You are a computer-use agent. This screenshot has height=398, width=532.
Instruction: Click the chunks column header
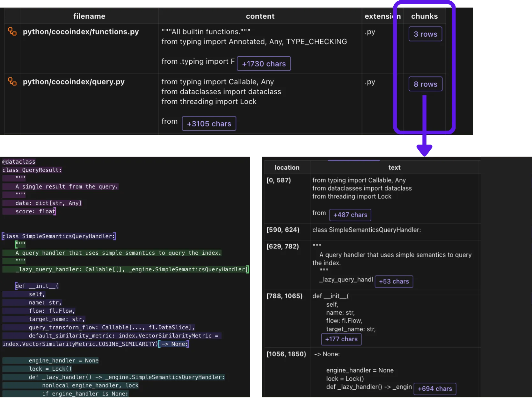424,16
